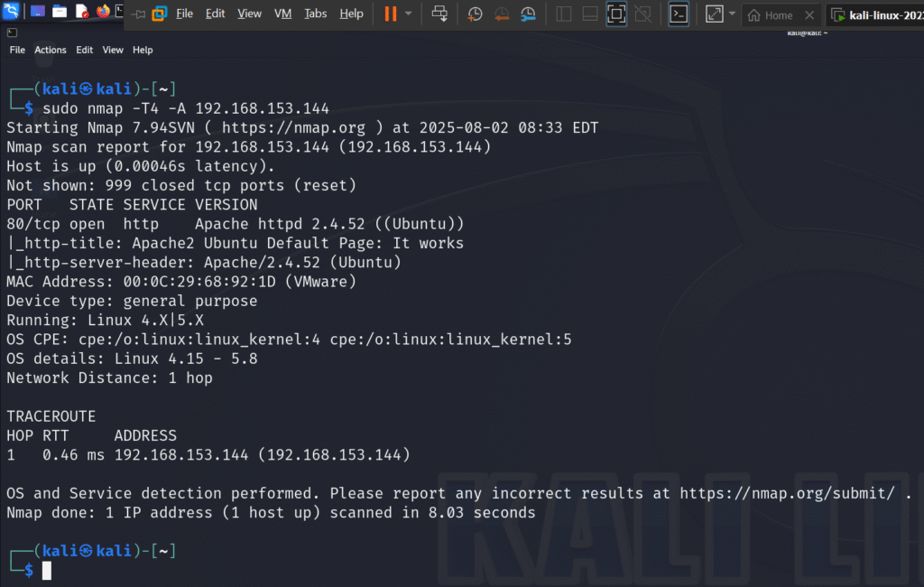Click the 'Nmap scan report for' line
The width and height of the screenshot is (924, 587).
249,147
